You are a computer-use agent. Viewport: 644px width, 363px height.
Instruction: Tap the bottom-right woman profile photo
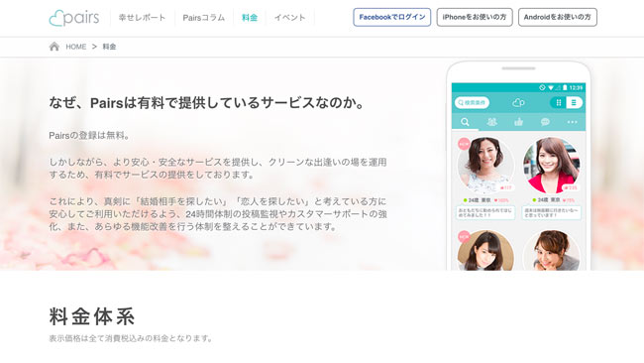pyautogui.click(x=551, y=250)
